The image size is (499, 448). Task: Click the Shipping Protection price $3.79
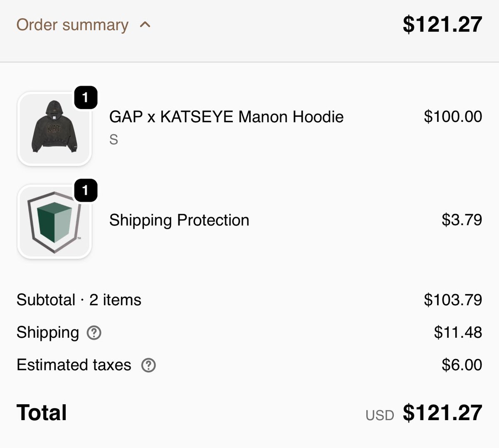(x=462, y=220)
